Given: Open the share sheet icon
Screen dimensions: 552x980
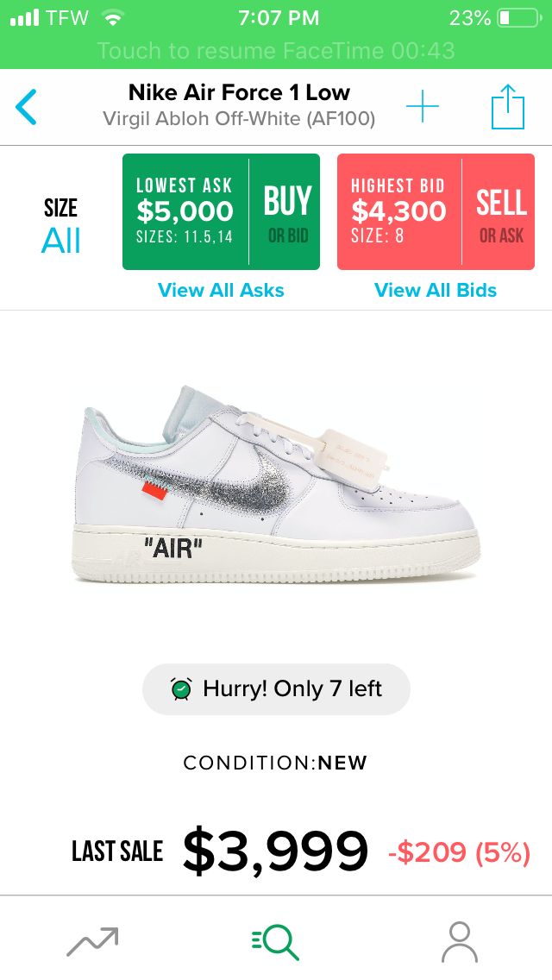Looking at the screenshot, I should pos(508,107).
